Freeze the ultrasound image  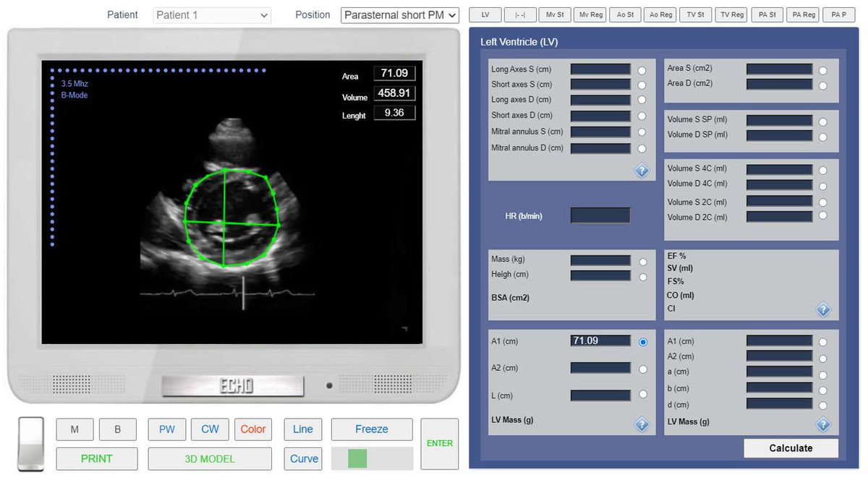(372, 429)
